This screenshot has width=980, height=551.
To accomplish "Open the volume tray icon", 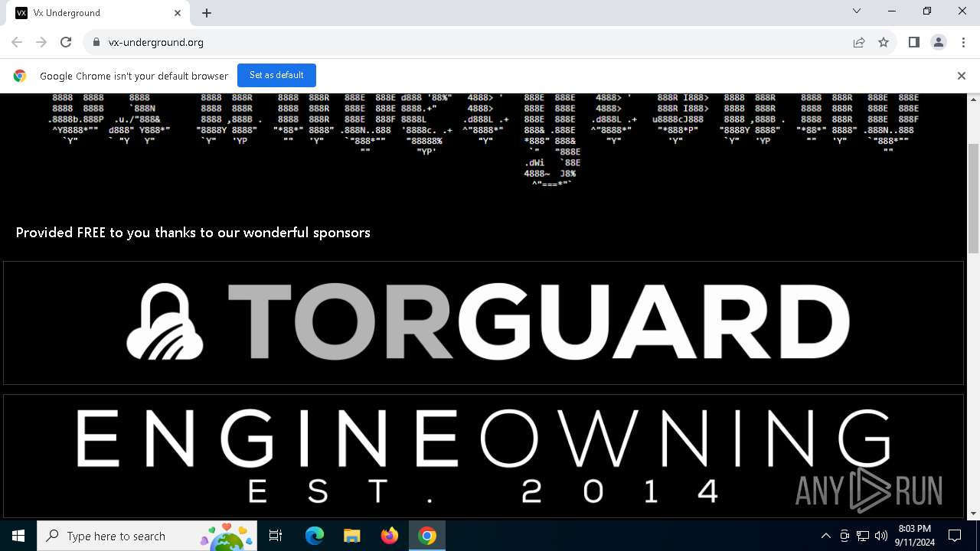I will tap(881, 536).
